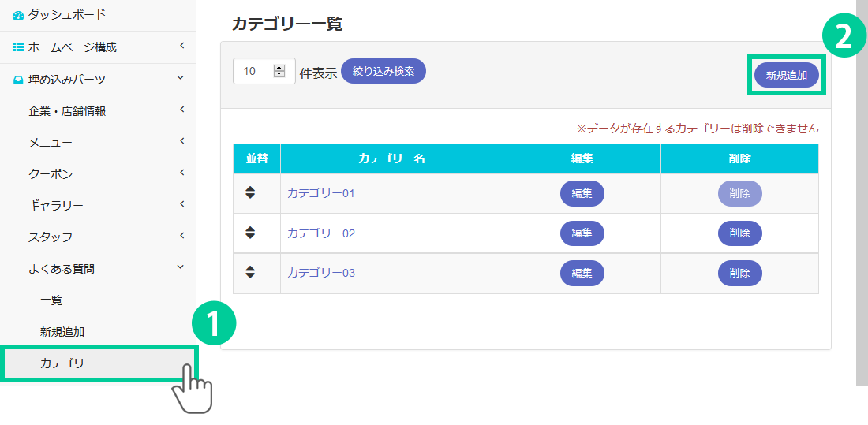Click the 埋め込みパーツ inbox icon
Screen dimensions: 868x425
click(x=18, y=79)
